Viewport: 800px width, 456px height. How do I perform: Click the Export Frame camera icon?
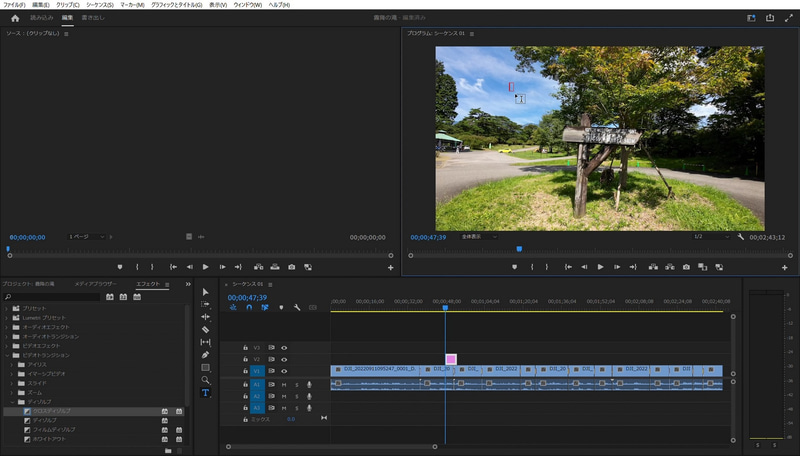(x=687, y=267)
